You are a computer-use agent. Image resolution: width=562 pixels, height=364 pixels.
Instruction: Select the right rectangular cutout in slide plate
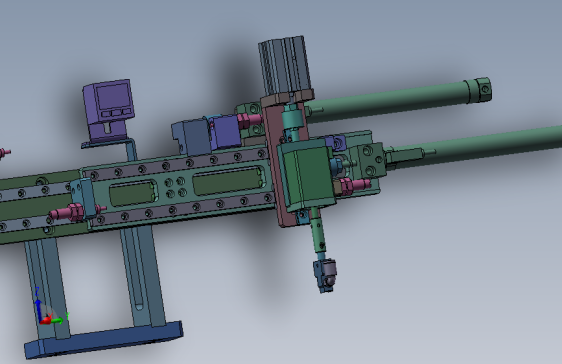point(228,181)
